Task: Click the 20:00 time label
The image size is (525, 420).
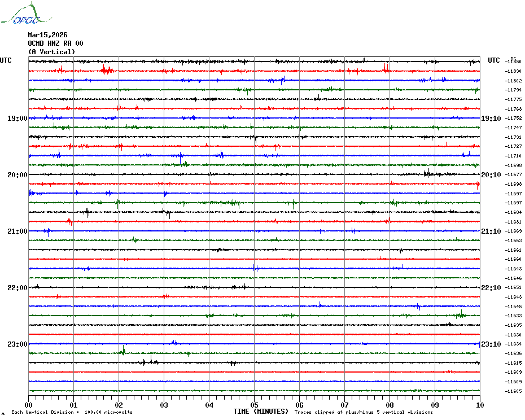Action: coord(17,175)
